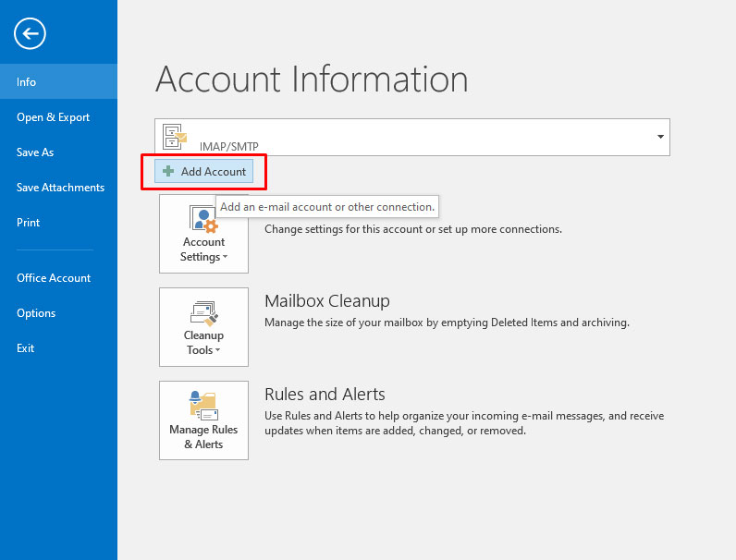Click the Account Information title
Viewport: 736px width, 560px height.
[312, 79]
